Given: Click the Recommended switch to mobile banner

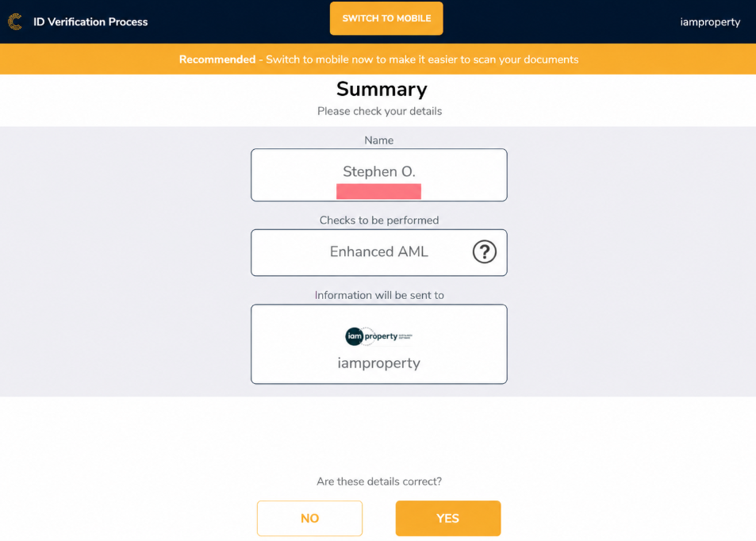Looking at the screenshot, I should (378, 59).
